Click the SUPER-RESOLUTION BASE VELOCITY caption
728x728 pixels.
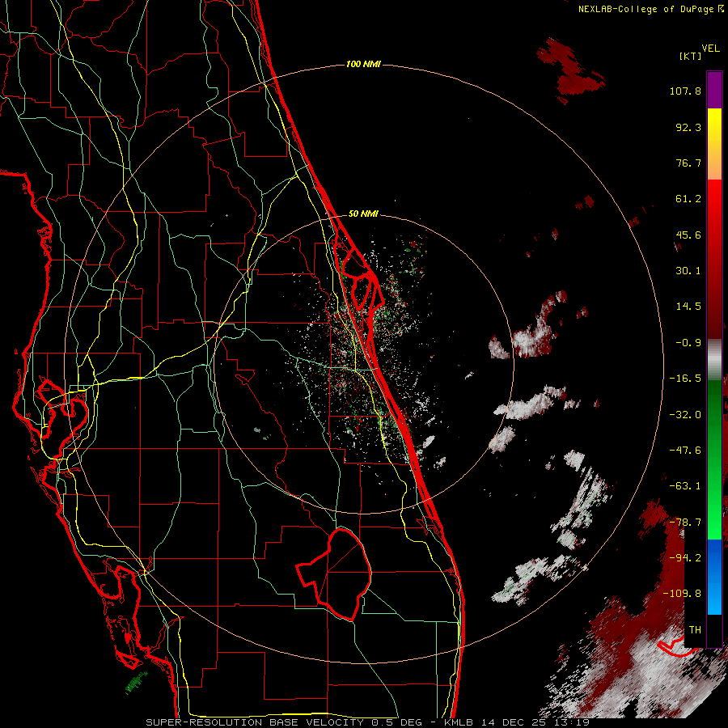click(256, 722)
